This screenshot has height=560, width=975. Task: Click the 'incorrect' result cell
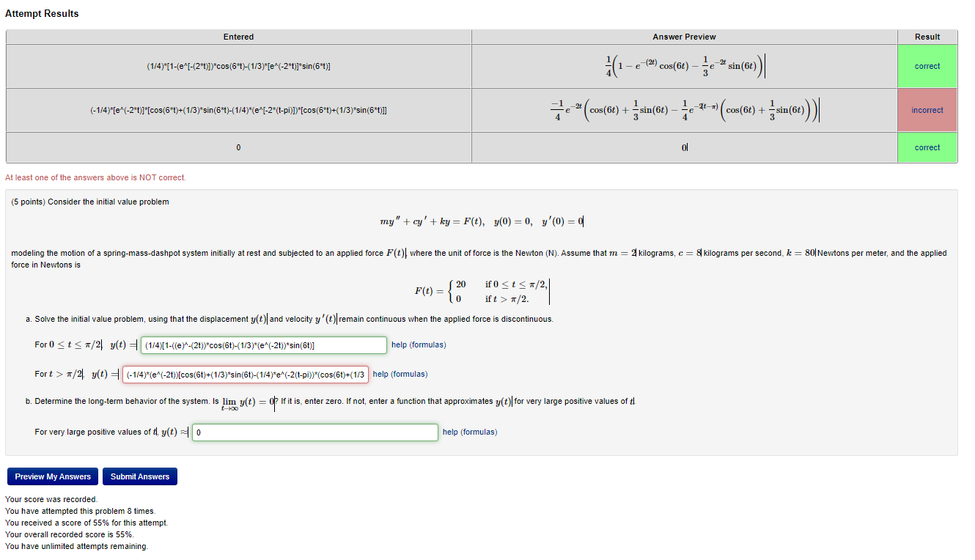pyautogui.click(x=927, y=110)
